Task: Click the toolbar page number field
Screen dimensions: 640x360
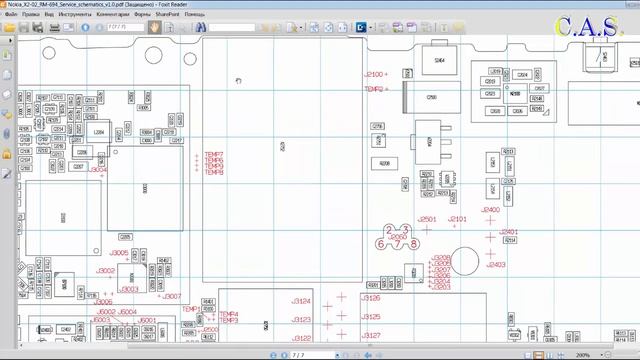Action: point(126,27)
